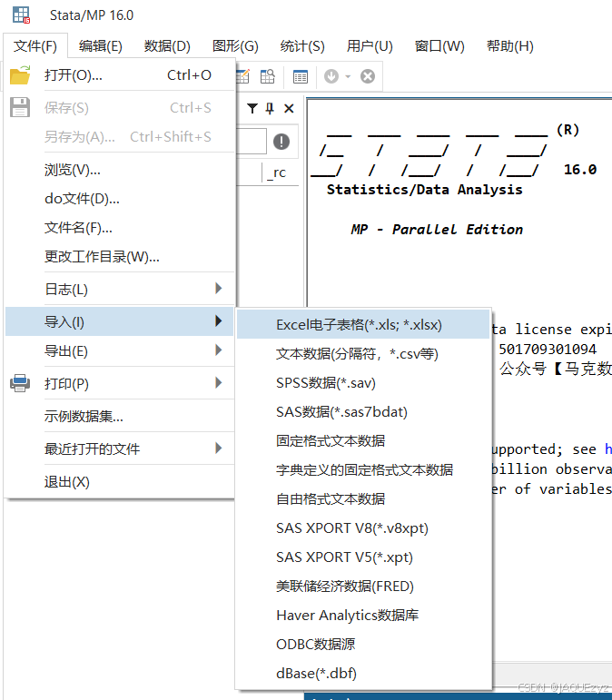Import SAS XPORT V8(*.v8xpt)
The width and height of the screenshot is (612, 700).
[x=363, y=528]
